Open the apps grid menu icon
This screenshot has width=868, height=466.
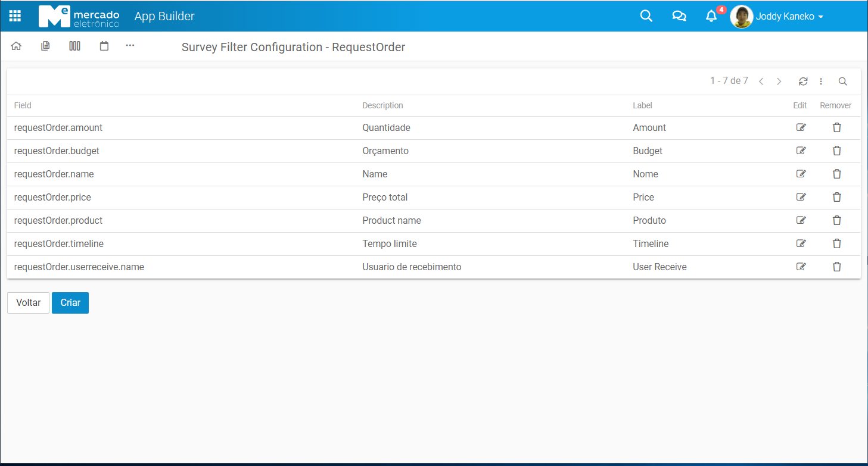click(15, 16)
